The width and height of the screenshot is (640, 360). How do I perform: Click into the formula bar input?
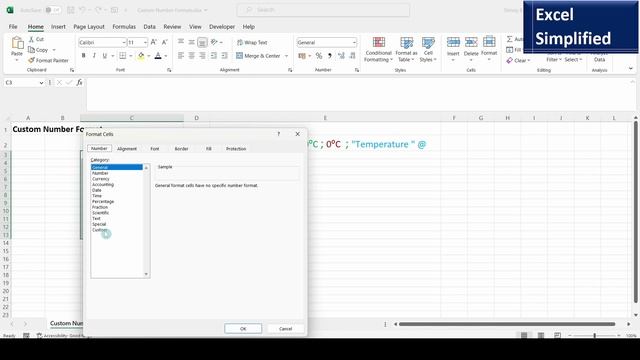coord(360,94)
